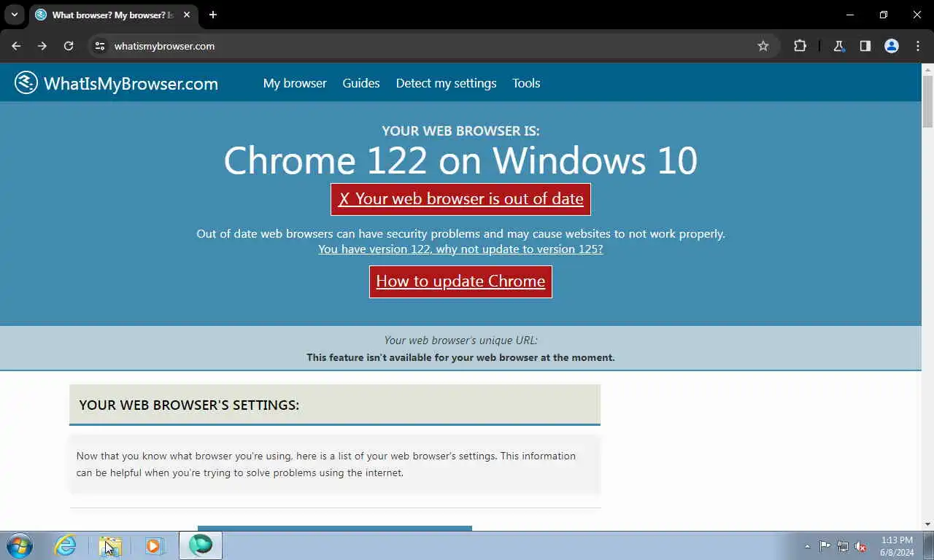This screenshot has height=560, width=934.
Task: Open Detect my settings menu item
Action: [x=447, y=83]
